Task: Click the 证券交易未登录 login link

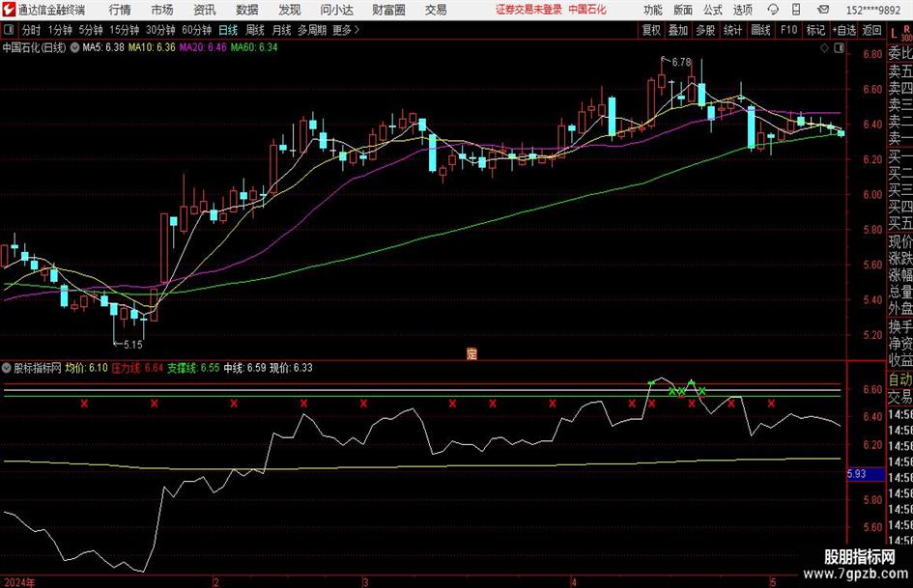Action: [x=528, y=10]
